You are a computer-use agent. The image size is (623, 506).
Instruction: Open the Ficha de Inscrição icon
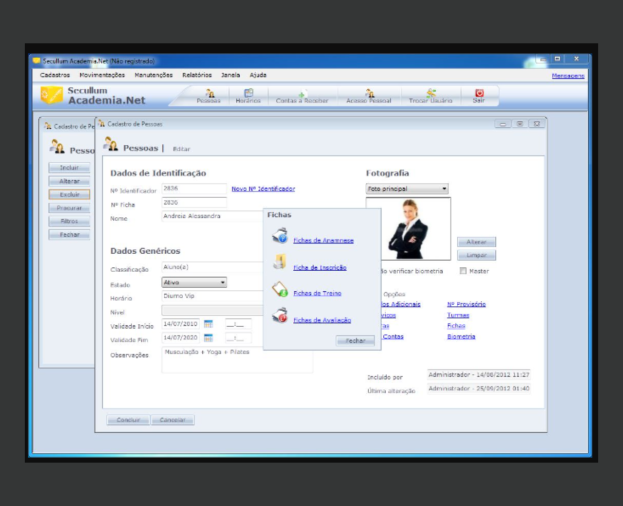click(x=280, y=263)
